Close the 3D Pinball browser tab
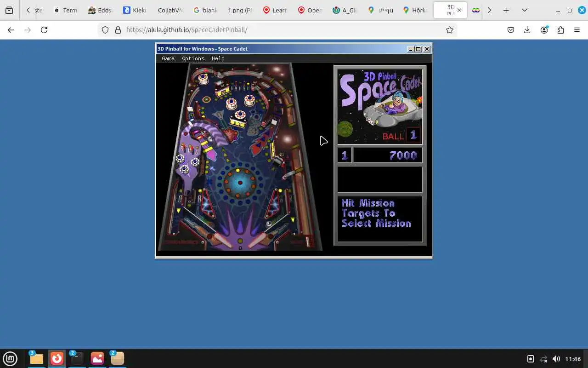Screen dimensions: 588x368 click(x=459, y=10)
